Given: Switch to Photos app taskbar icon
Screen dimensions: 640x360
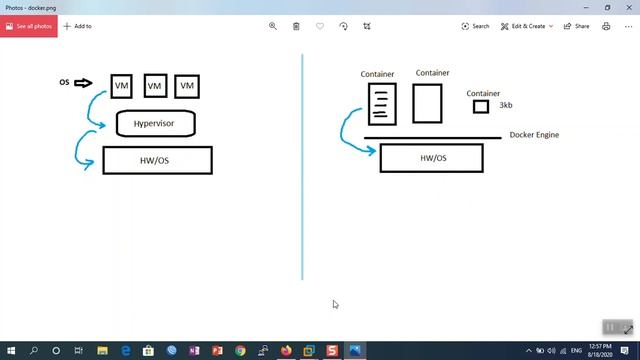Looking at the screenshot, I should click(355, 351).
